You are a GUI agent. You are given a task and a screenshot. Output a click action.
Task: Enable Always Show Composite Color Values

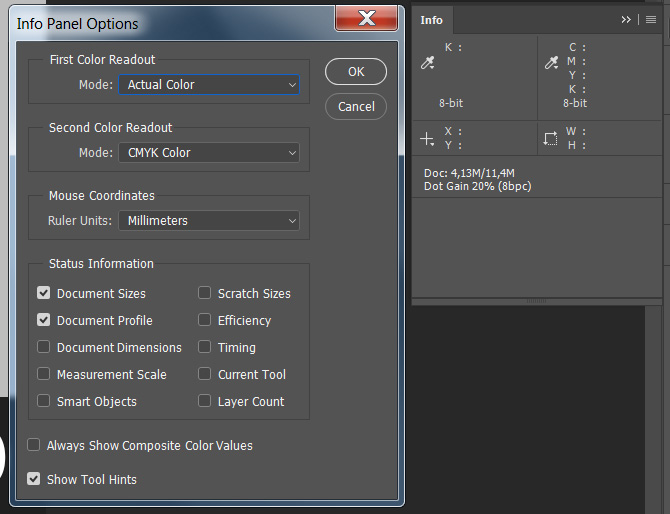tap(34, 445)
